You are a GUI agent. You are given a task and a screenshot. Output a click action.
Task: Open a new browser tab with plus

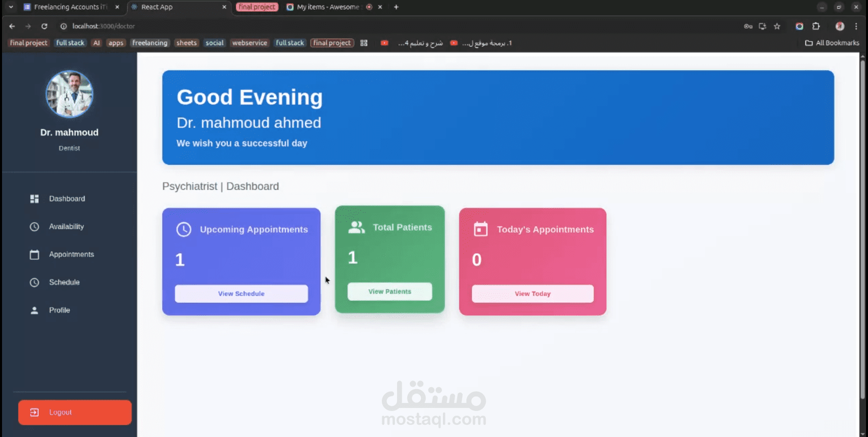coord(396,7)
